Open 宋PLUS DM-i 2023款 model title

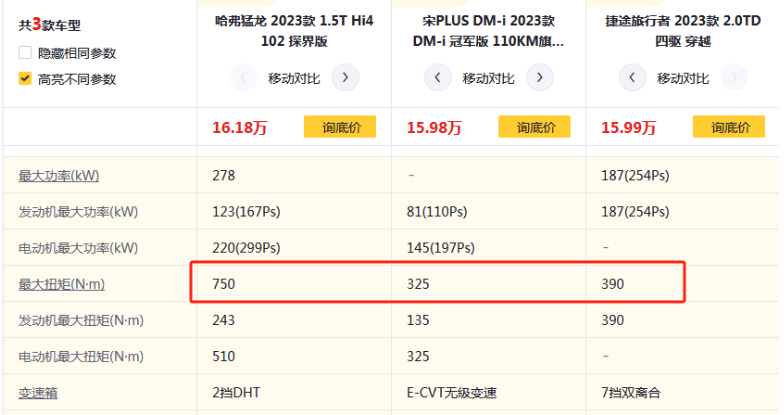tap(488, 30)
